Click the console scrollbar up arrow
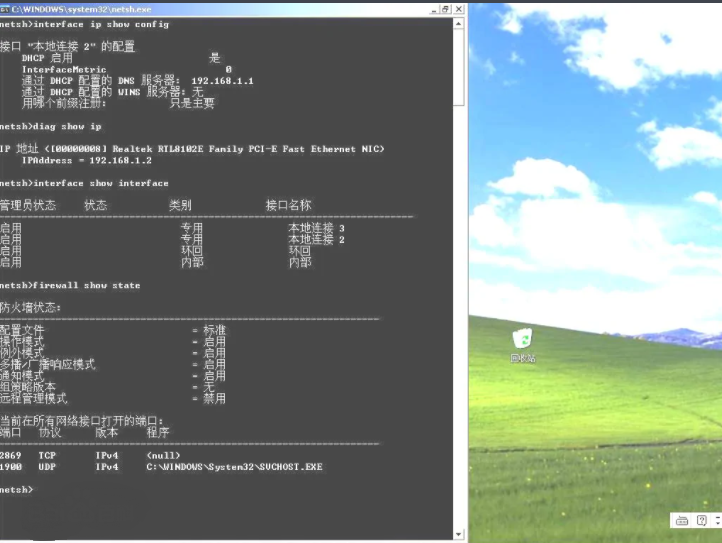This screenshot has width=722, height=543. [x=459, y=23]
